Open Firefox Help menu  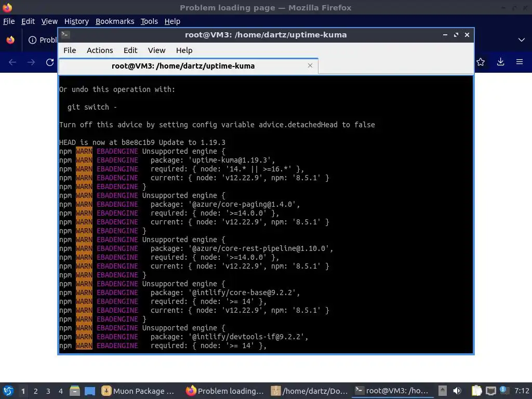172,21
